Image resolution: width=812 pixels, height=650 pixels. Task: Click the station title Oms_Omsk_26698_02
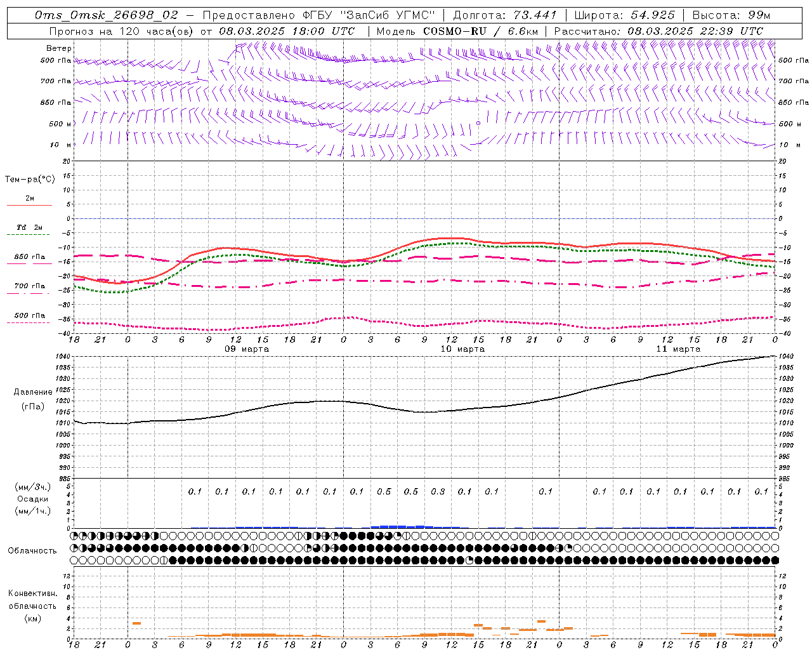(107, 15)
